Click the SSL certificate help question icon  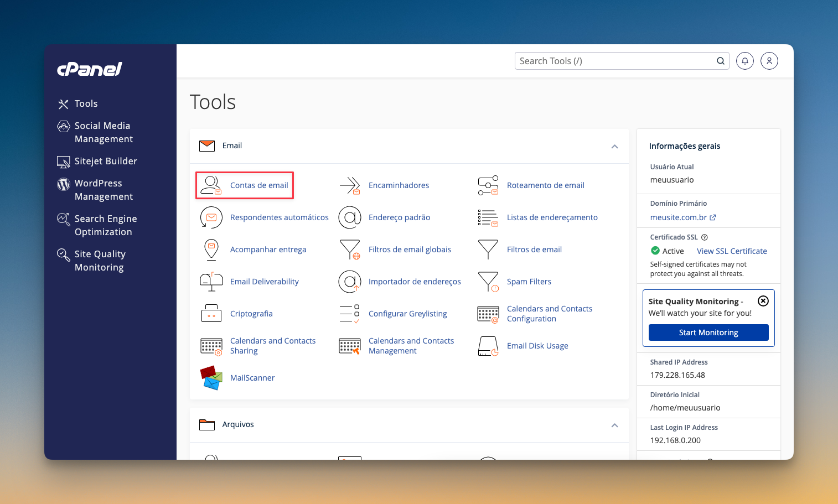pos(705,237)
